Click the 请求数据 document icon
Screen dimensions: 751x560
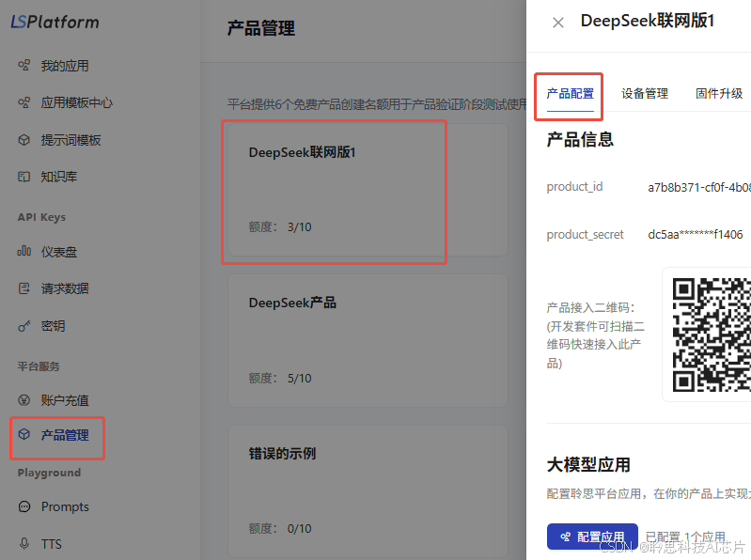[x=23, y=288]
